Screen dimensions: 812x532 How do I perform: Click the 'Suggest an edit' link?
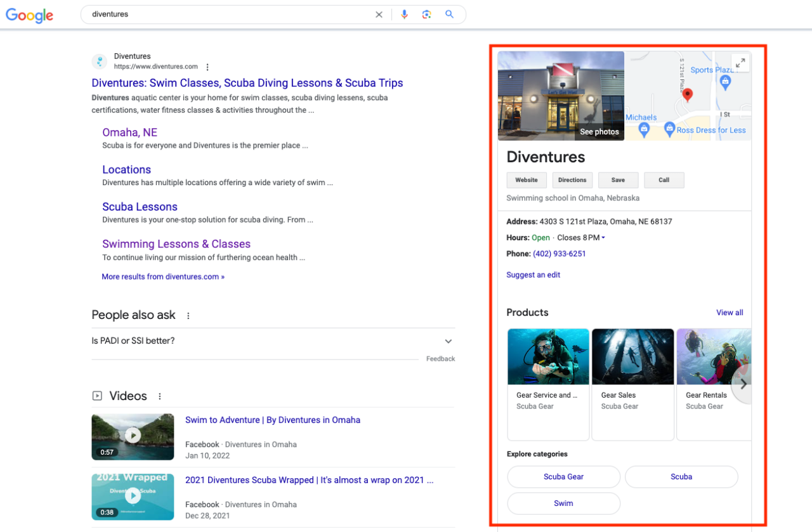tap(532, 275)
